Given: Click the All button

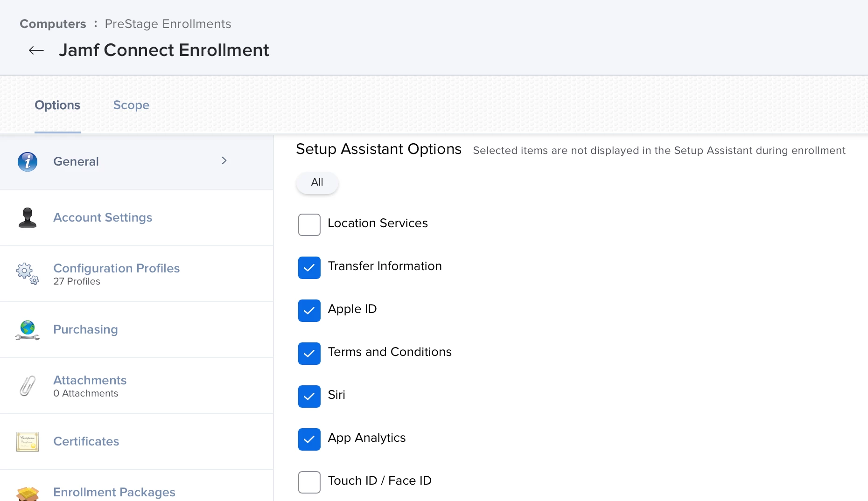Looking at the screenshot, I should [x=317, y=182].
